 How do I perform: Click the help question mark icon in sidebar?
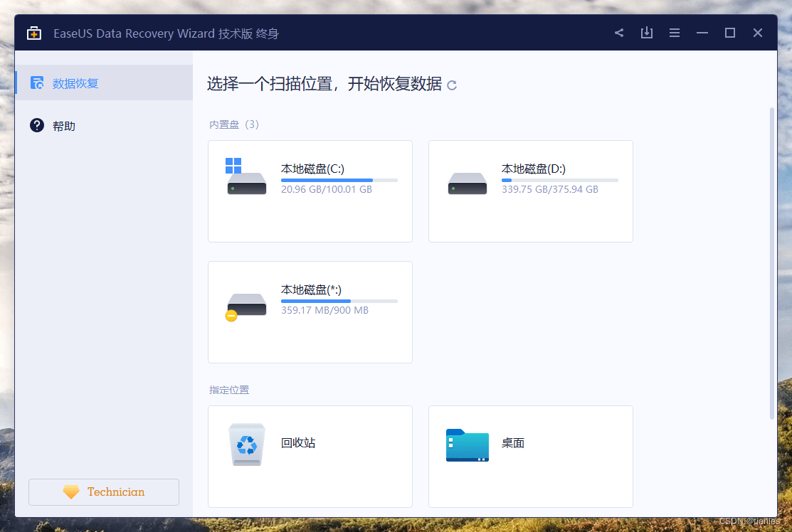36,125
